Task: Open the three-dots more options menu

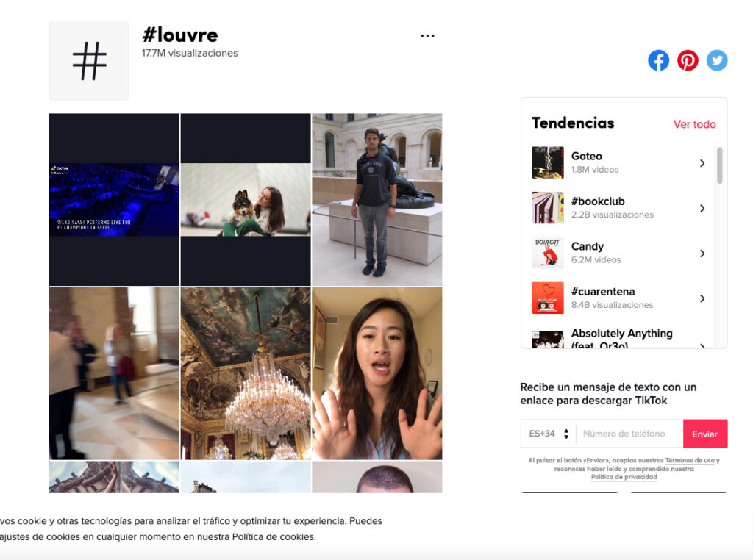Action: (427, 36)
